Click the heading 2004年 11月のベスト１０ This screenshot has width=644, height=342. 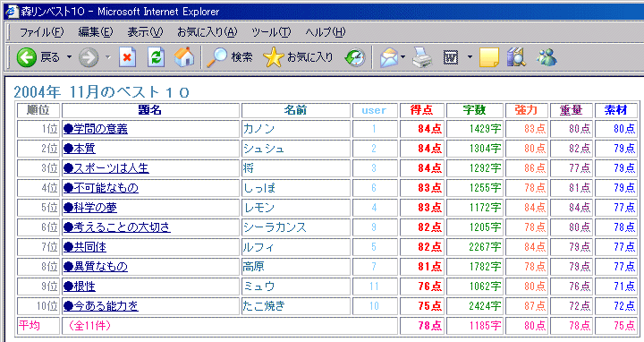[x=101, y=91]
